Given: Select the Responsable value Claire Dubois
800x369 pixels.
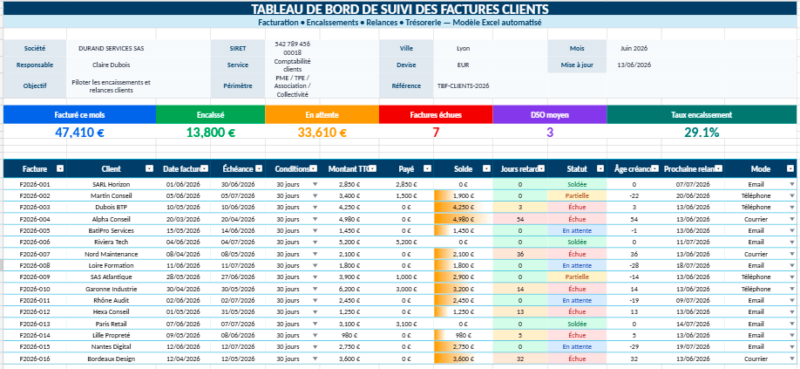Looking at the screenshot, I should point(111,65).
